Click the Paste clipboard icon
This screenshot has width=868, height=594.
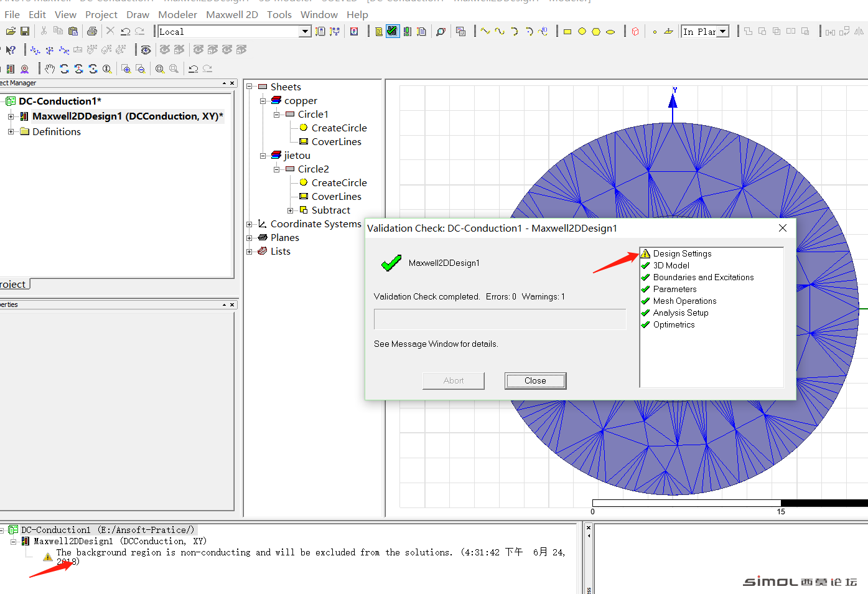(73, 31)
